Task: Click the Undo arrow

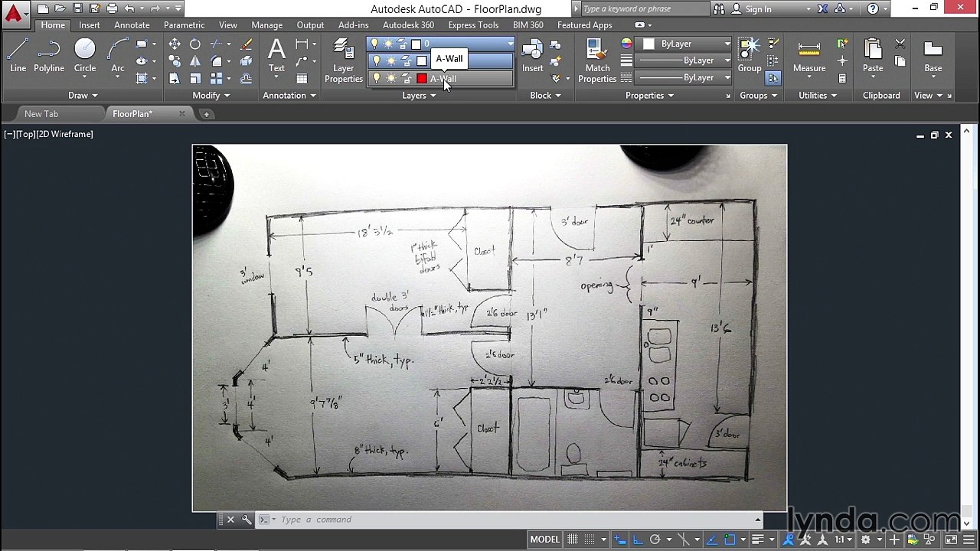Action: pyautogui.click(x=129, y=9)
